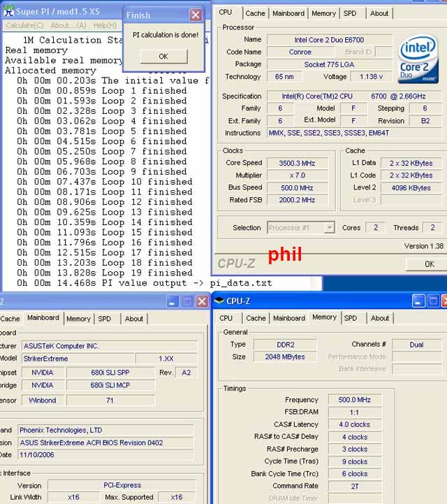
Task: Click the Instructions field MMX, SSE, SSE2
Action: click(355, 133)
